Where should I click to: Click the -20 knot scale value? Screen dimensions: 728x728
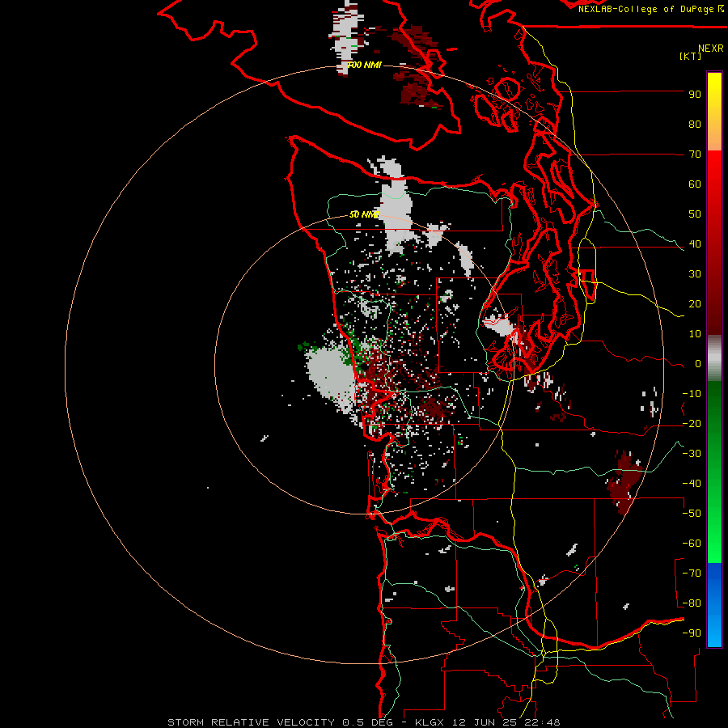coord(692,424)
